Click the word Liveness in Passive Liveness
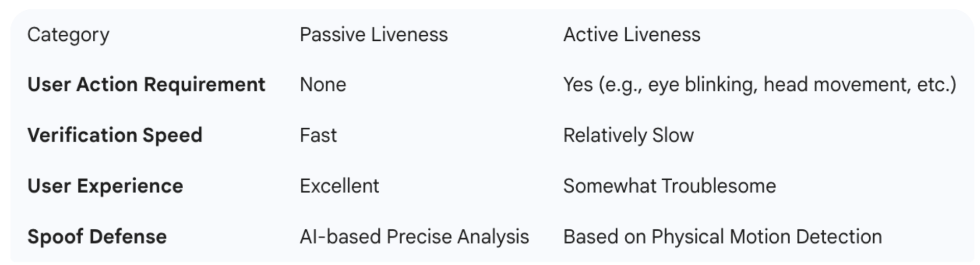The height and width of the screenshot is (265, 980). point(409,35)
